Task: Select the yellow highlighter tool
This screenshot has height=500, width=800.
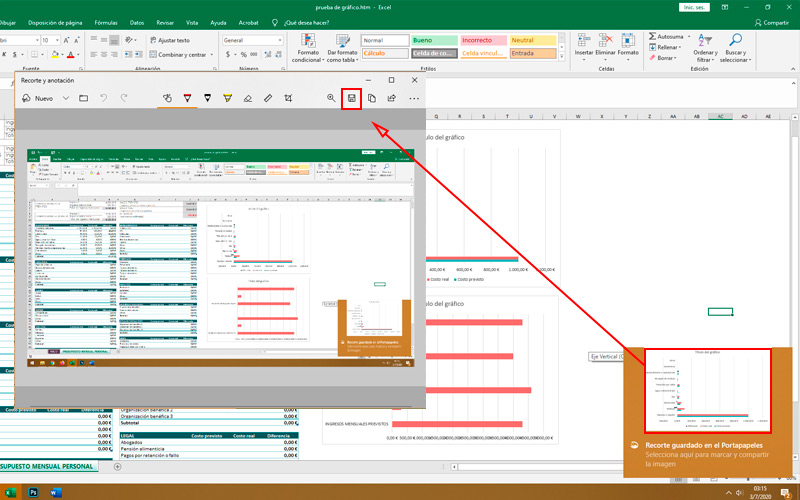Action: coord(228,98)
